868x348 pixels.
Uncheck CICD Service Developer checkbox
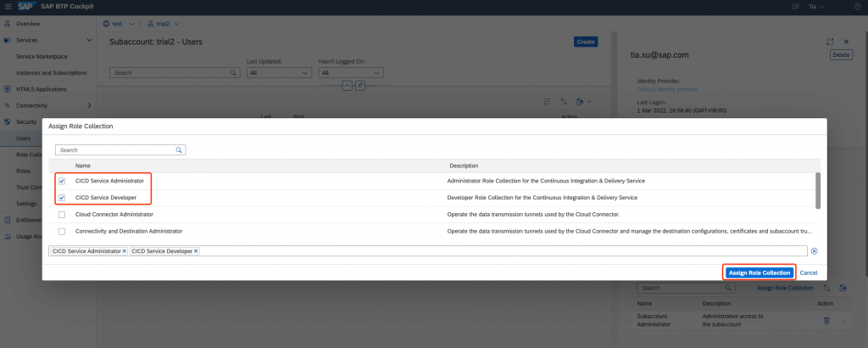click(x=62, y=198)
